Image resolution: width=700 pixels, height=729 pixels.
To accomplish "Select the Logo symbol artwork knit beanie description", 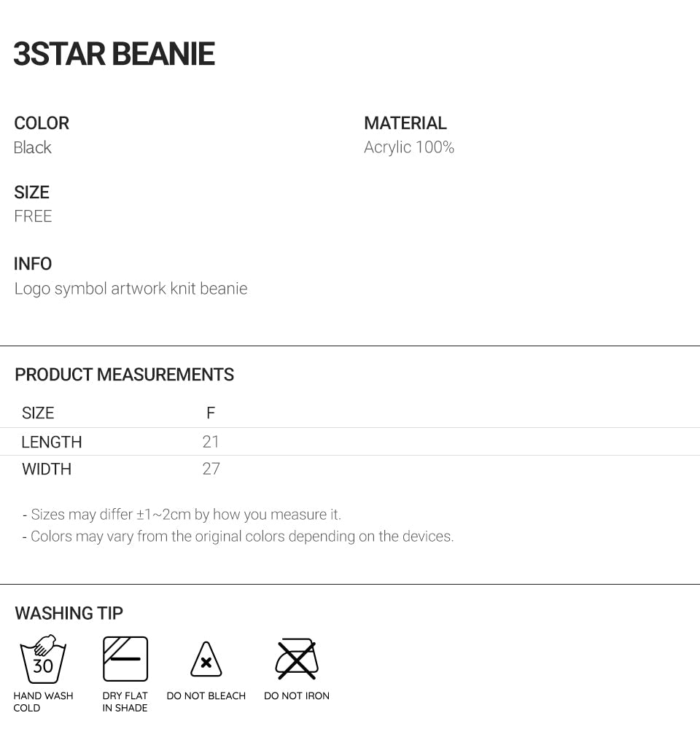I will (131, 289).
